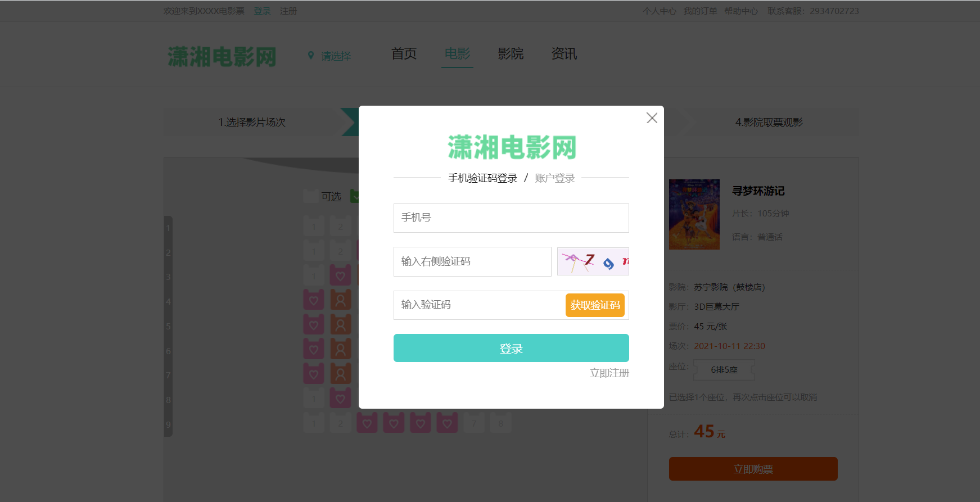Open the 请选择 city selector
Image resolution: width=980 pixels, height=502 pixels.
(336, 56)
